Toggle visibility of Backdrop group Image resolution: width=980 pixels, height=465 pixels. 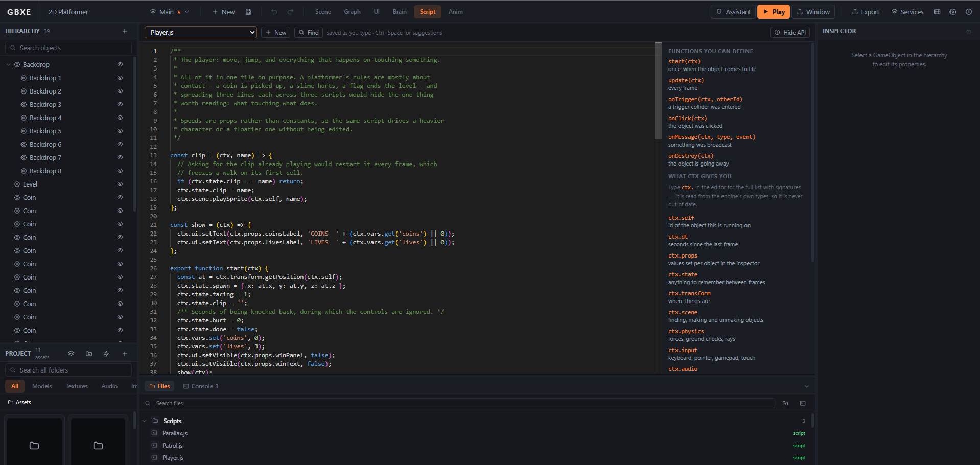(120, 65)
